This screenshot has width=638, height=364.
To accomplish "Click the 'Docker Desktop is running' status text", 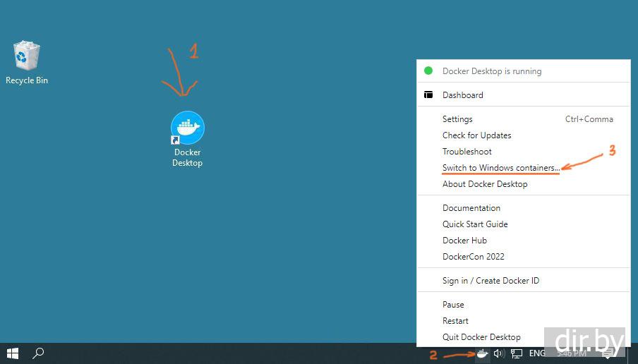I will click(492, 71).
